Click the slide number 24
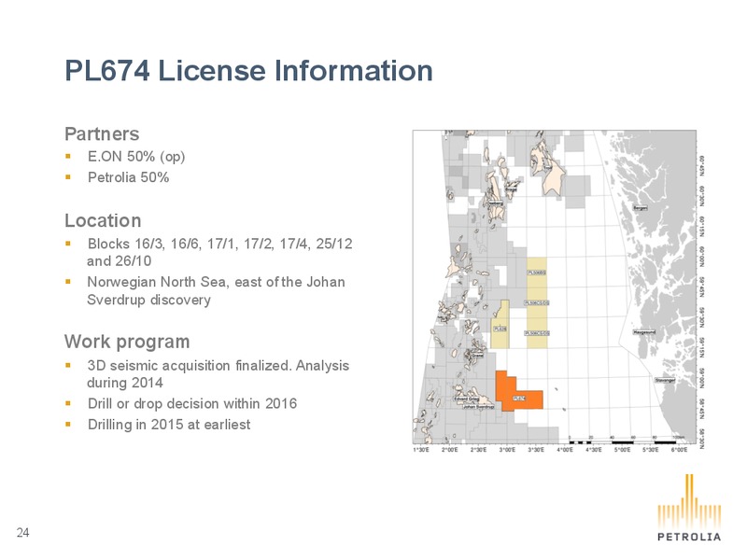The height and width of the screenshot is (560, 747). point(22,532)
